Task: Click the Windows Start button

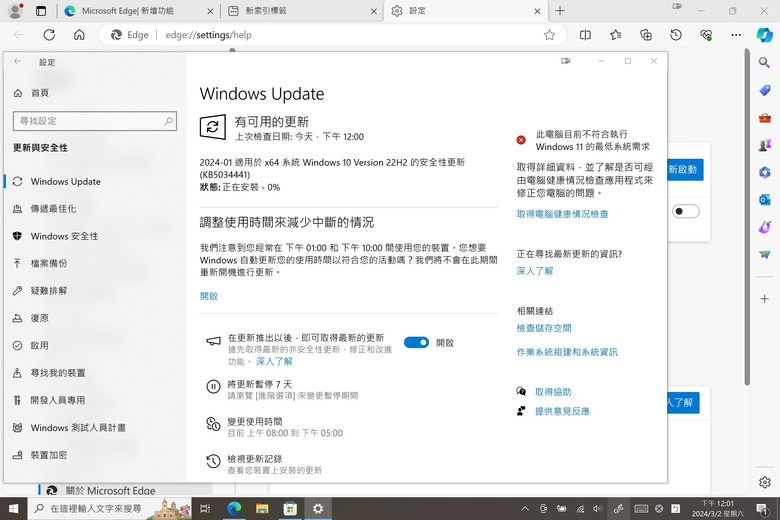Action: [x=13, y=509]
